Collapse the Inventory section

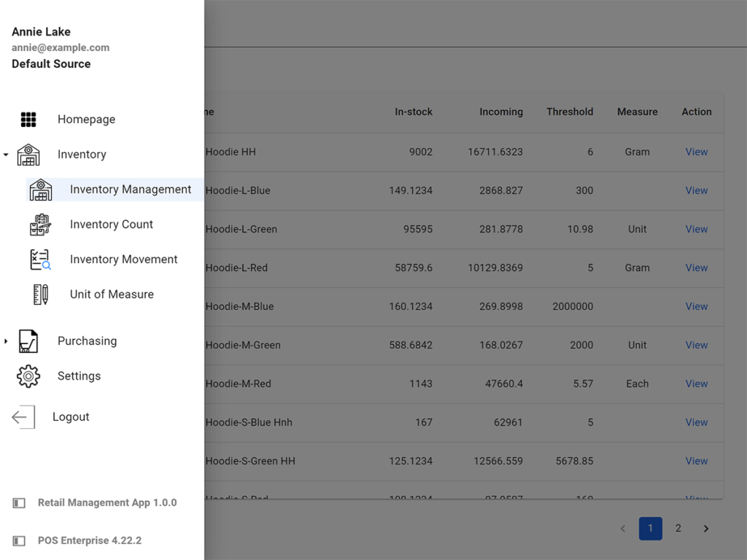click(6, 155)
